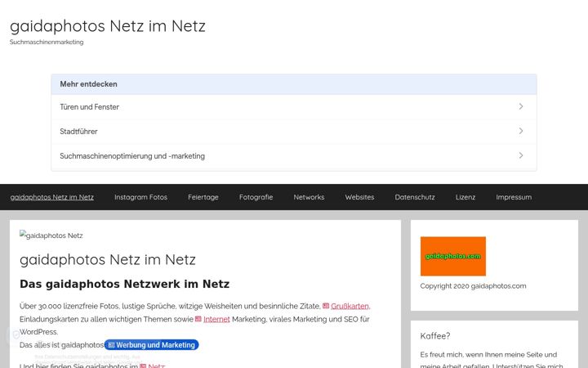Open the Feiertage menu item

pyautogui.click(x=203, y=197)
